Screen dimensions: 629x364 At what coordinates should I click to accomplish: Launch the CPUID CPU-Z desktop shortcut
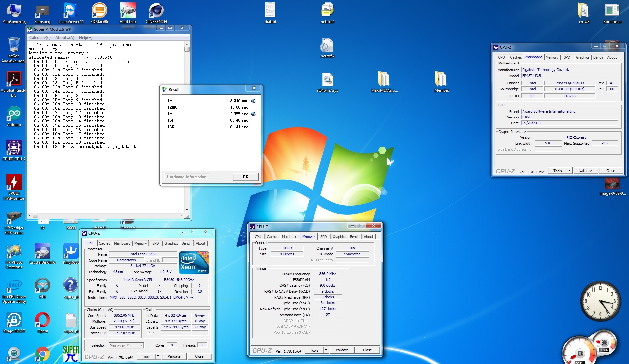pyautogui.click(x=14, y=151)
